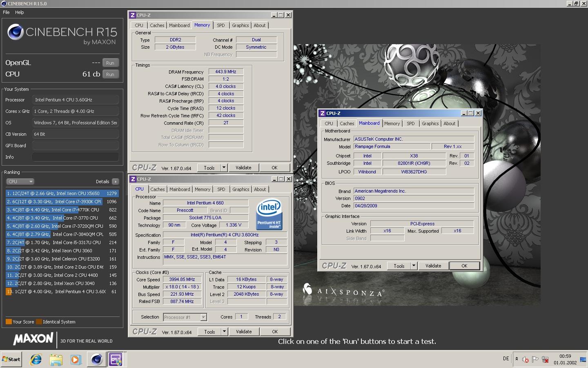This screenshot has width=588, height=368.
Task: Select ranking entry Intel Pentium 4 3.60GHz
Action: (62, 292)
